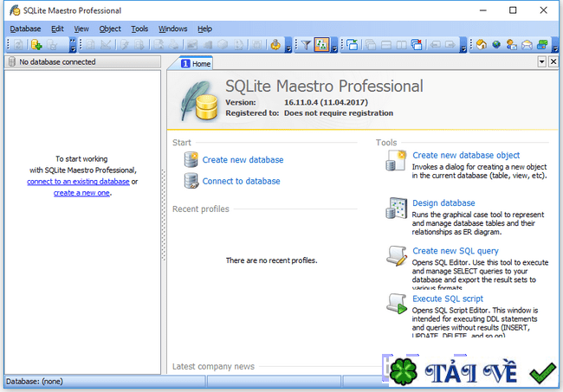Click the grayed previous window arrow icon
This screenshot has width=563, height=392.
point(435,45)
